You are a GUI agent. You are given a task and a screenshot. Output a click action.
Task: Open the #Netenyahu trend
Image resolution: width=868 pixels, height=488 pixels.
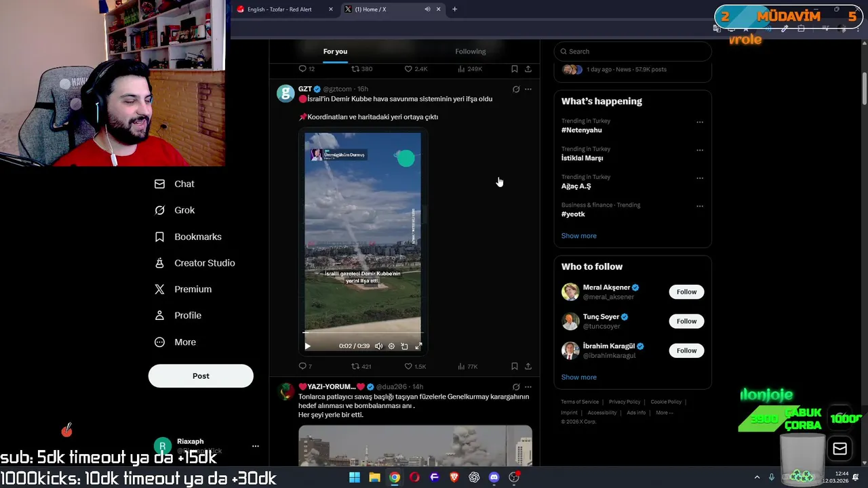(x=581, y=130)
